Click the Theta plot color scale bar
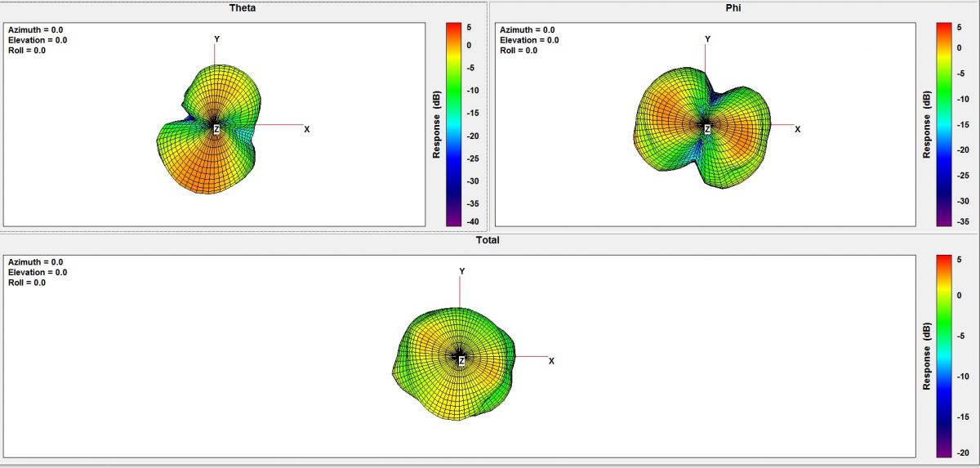Viewport: 980px width, 468px height. (453, 123)
